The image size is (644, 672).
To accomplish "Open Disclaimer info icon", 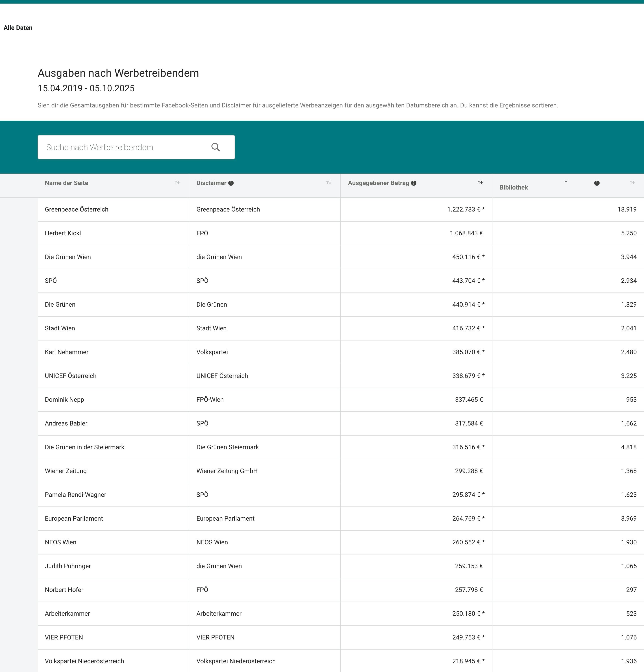I will click(x=231, y=183).
